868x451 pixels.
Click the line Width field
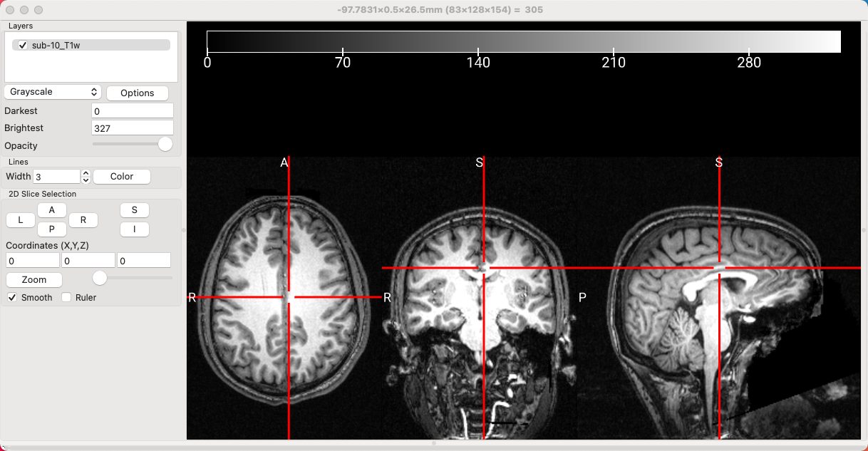[57, 176]
